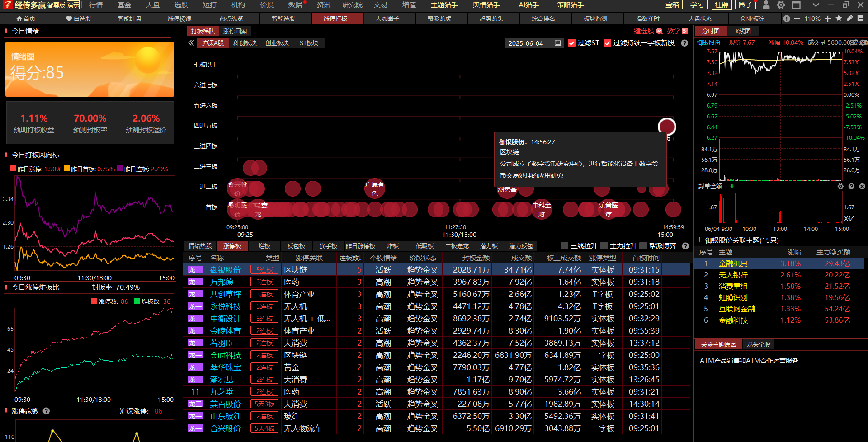Click the 5连板 tag on 御银股份
The height and width of the screenshot is (442, 868).
coord(264,270)
